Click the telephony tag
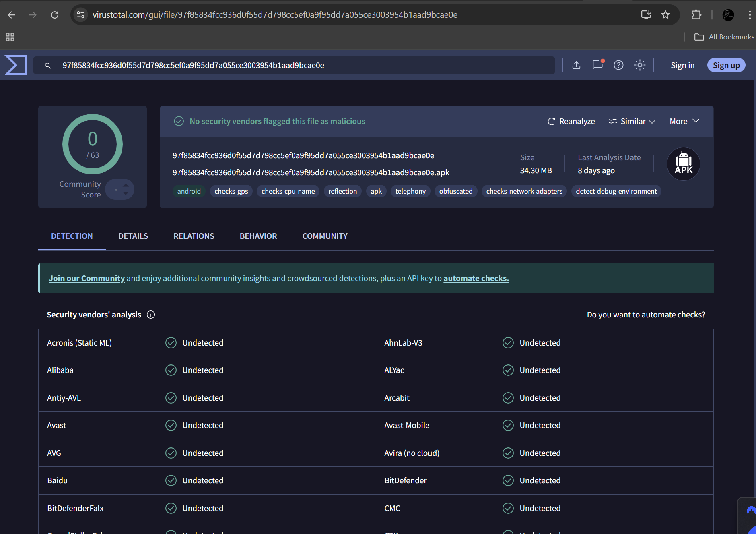The image size is (756, 534). click(x=410, y=191)
